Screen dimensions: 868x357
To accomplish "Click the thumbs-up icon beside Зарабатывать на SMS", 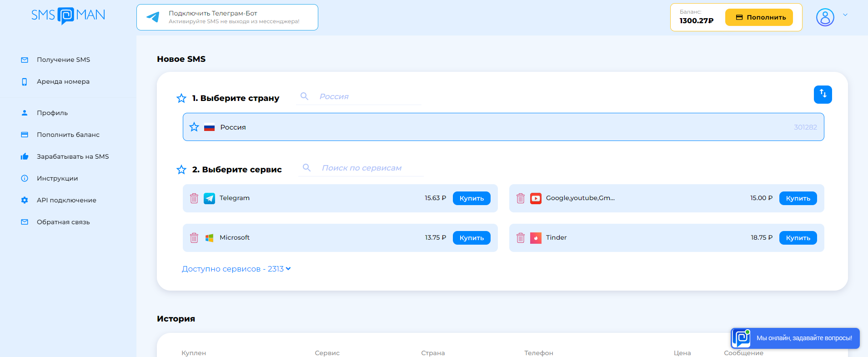I will coord(25,156).
